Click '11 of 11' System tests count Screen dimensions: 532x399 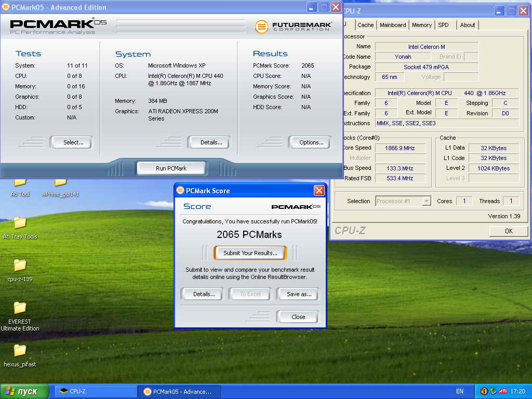click(77, 65)
